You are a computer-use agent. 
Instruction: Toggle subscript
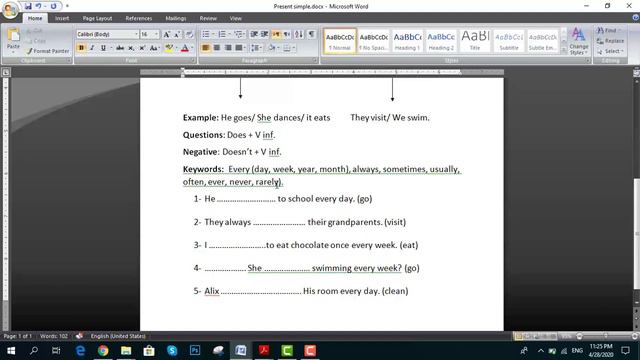click(131, 48)
